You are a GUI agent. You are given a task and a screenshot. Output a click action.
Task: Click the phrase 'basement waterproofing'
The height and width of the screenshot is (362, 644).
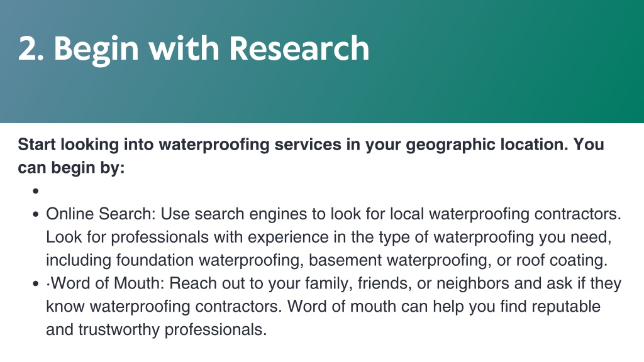coord(399,260)
